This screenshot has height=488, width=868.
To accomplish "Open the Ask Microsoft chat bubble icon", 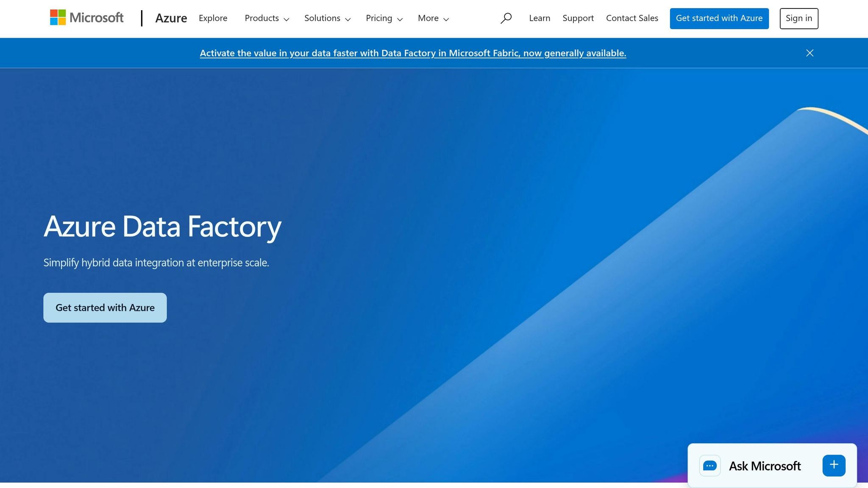I will 710,466.
